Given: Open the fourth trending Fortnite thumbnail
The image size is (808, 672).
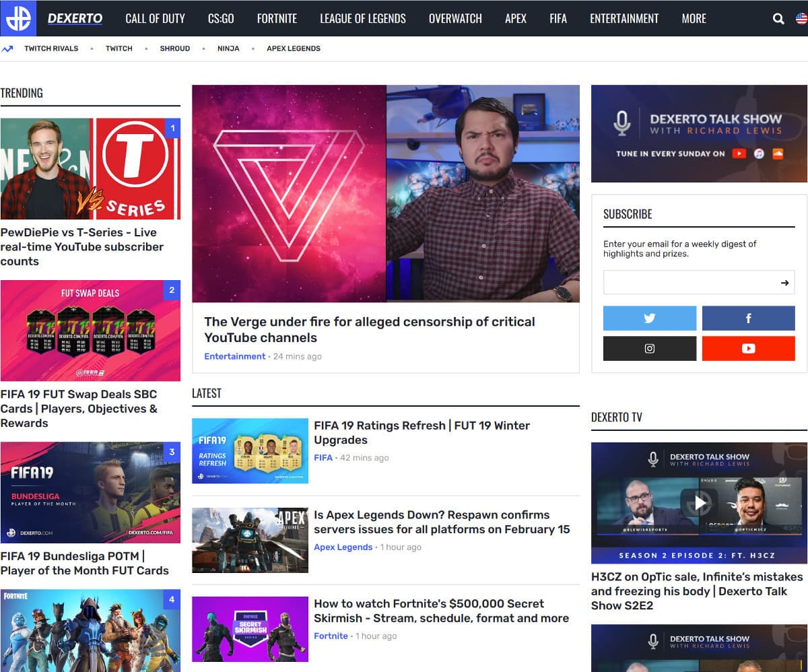Looking at the screenshot, I should coord(90,631).
